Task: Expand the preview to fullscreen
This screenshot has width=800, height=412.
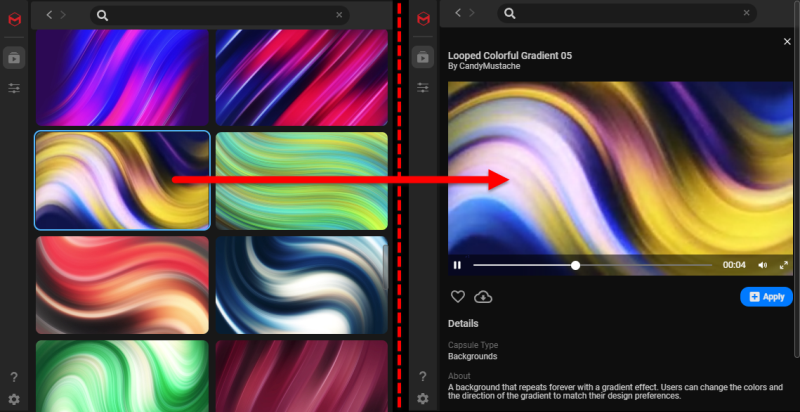Action: click(x=784, y=265)
